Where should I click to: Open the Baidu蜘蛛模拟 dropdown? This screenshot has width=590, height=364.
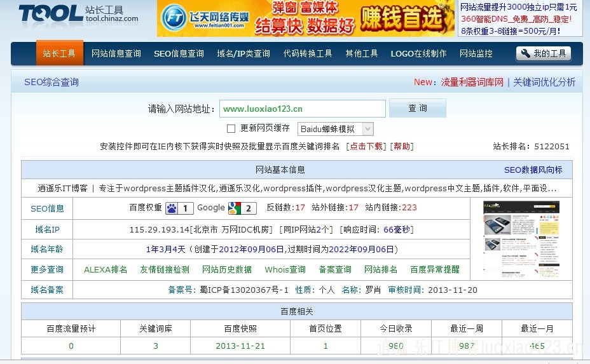tap(336, 129)
